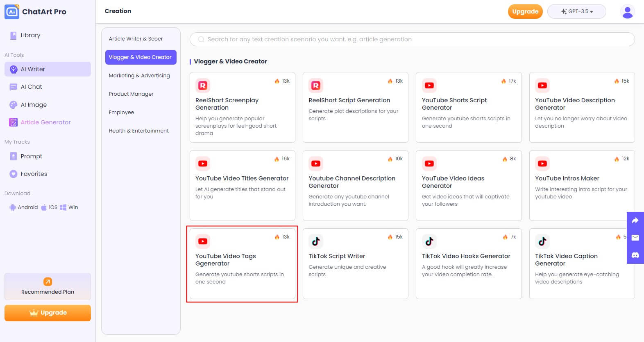The height and width of the screenshot is (342, 644).
Task: Click the Recommended Plan arrow icon
Action: [x=48, y=281]
